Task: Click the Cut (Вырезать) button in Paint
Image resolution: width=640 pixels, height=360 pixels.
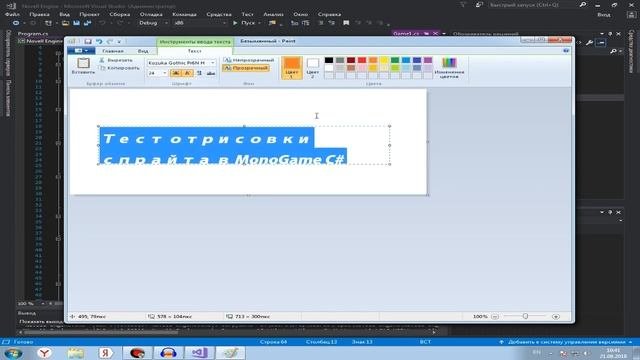Action: [116, 60]
